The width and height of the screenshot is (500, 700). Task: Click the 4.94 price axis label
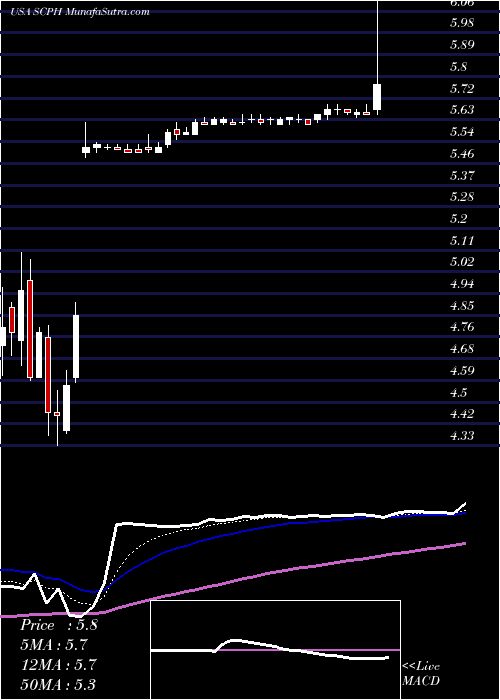tap(462, 284)
